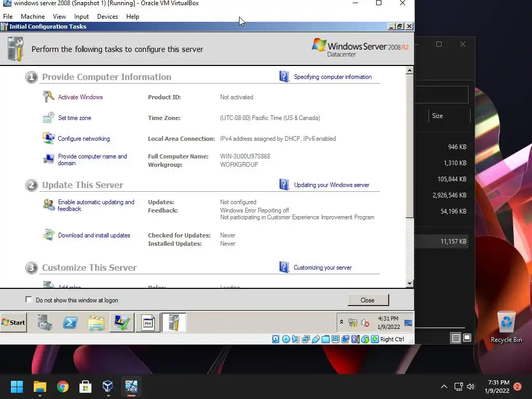
Task: Open the Help menu
Action: click(x=132, y=16)
